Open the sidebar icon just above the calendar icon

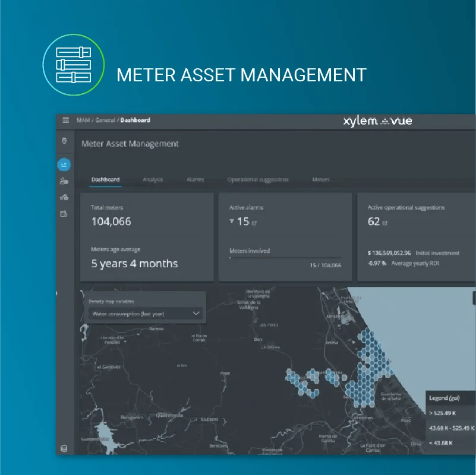click(64, 198)
